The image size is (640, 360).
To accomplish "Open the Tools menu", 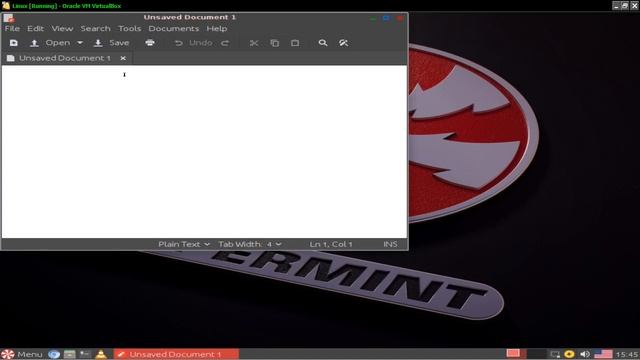I will [x=129, y=29].
